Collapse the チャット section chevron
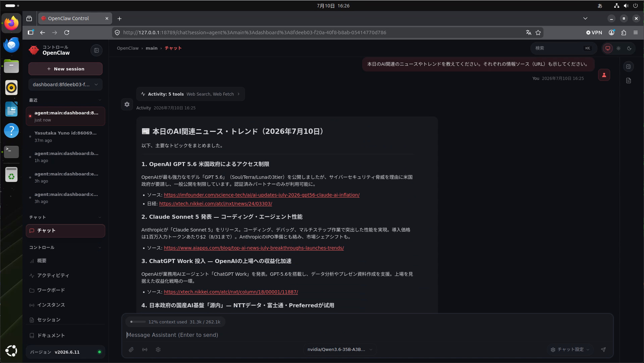644x363 pixels. (x=100, y=218)
